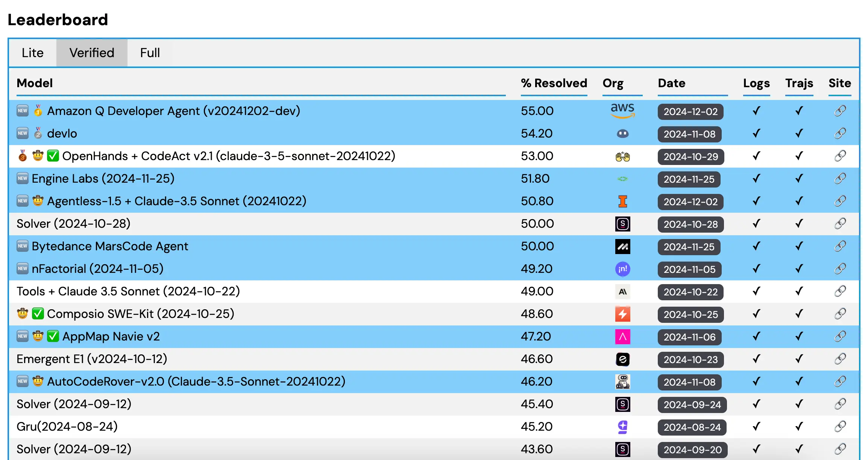
Task: Click the OpenHands hands logo icon
Action: click(x=622, y=156)
